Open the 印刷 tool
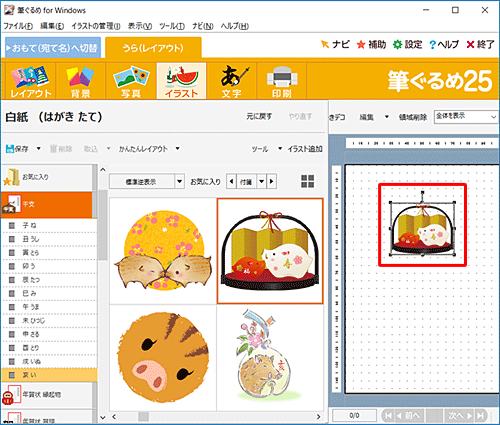 pyautogui.click(x=282, y=81)
